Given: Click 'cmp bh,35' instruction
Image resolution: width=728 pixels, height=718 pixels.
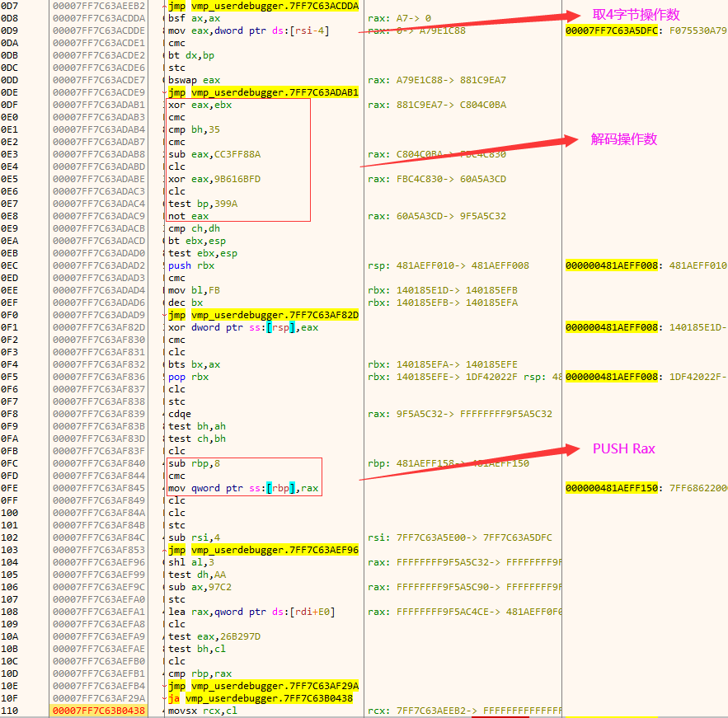Looking at the screenshot, I should click(194, 129).
